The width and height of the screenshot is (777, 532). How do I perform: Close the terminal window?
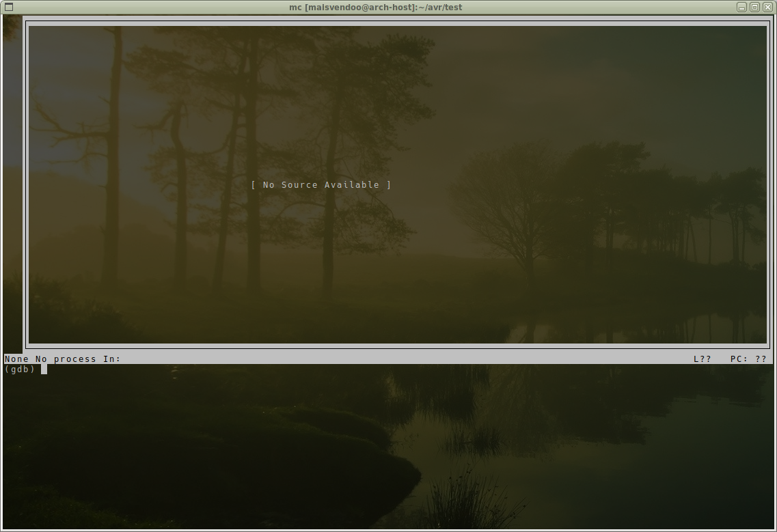tap(767, 7)
